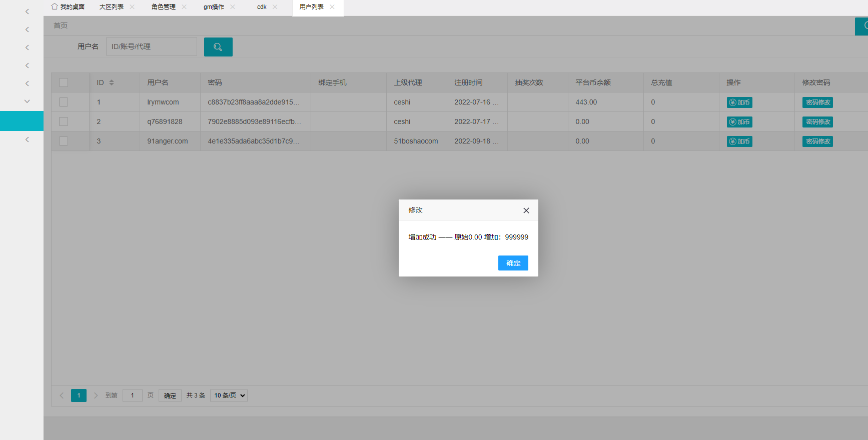
Task: Toggle the select-all checkbox in header
Action: [64, 82]
